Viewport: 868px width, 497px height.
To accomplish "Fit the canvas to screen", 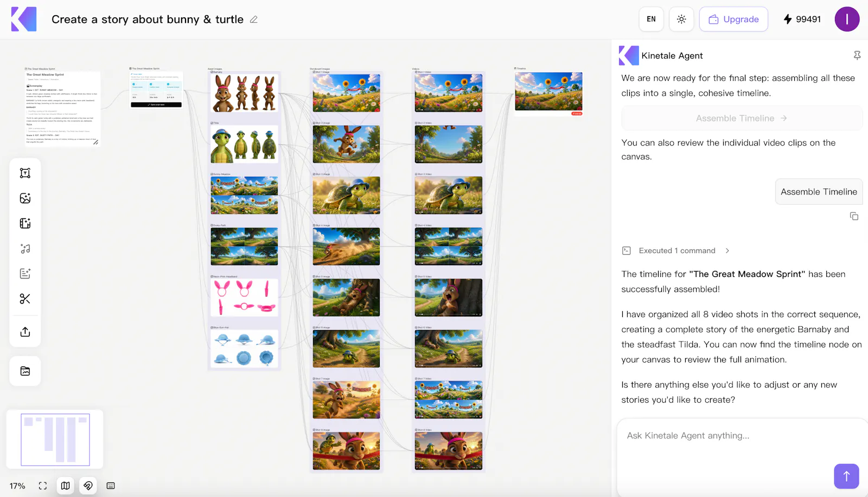I will pos(43,486).
